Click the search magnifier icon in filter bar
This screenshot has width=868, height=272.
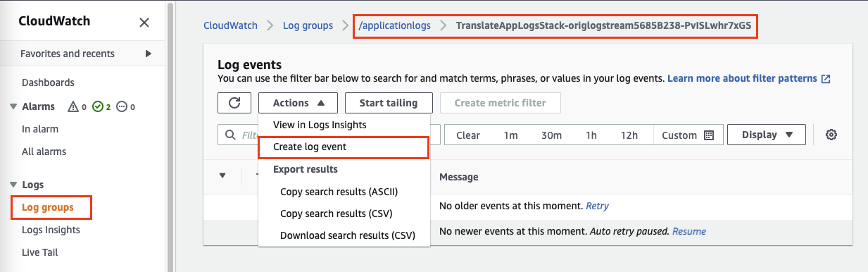coord(230,135)
